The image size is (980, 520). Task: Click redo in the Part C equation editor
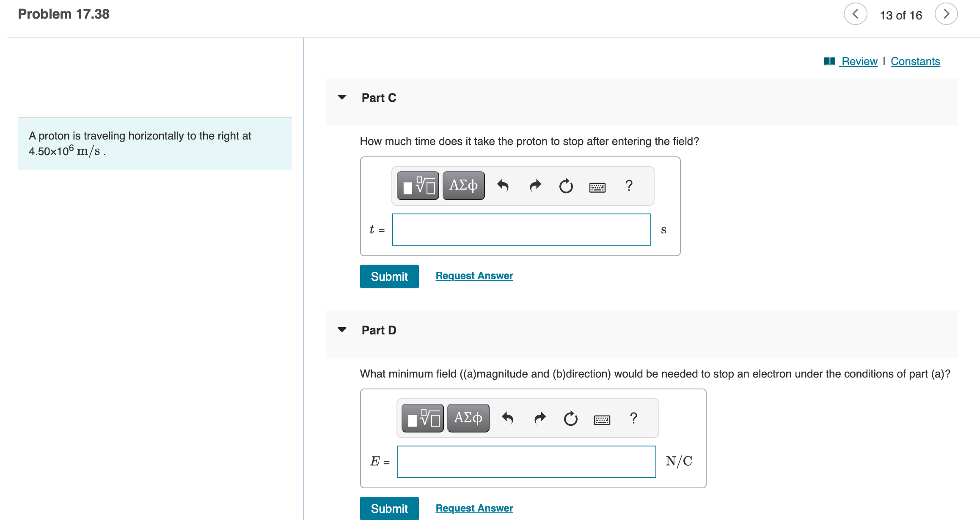click(534, 185)
